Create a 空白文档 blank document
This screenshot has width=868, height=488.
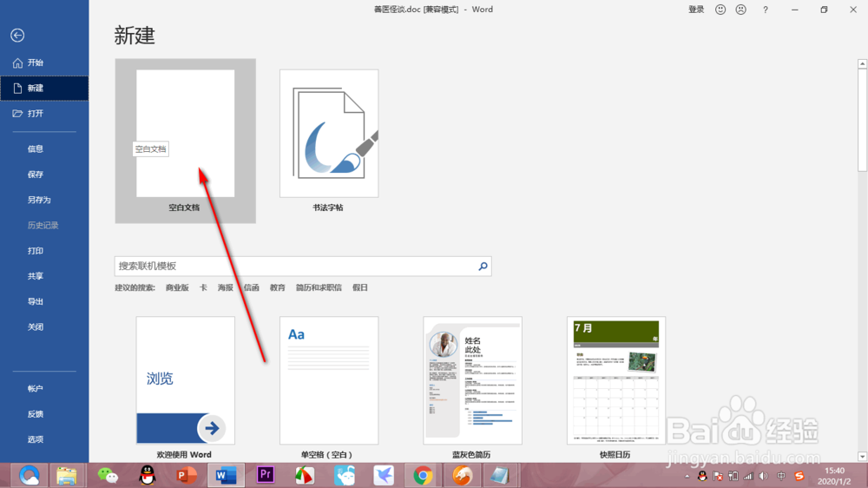coord(186,141)
